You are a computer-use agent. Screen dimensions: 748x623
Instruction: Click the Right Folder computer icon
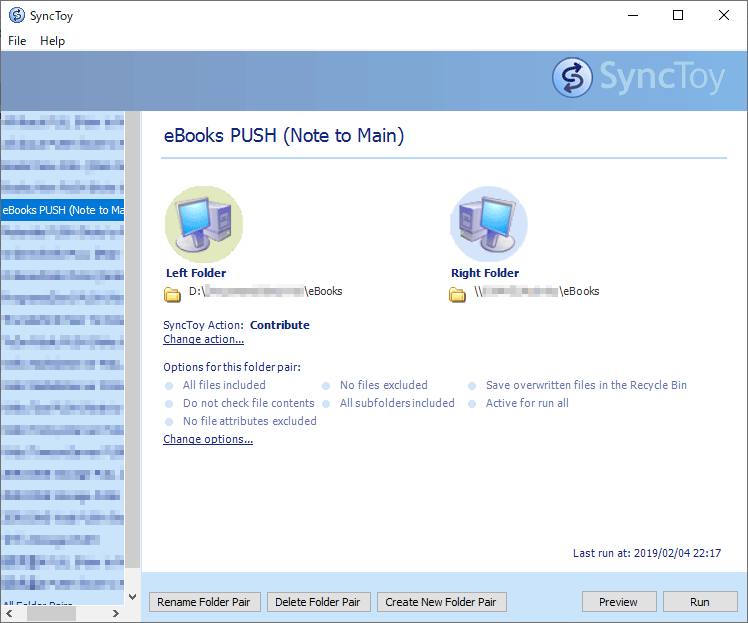point(488,224)
